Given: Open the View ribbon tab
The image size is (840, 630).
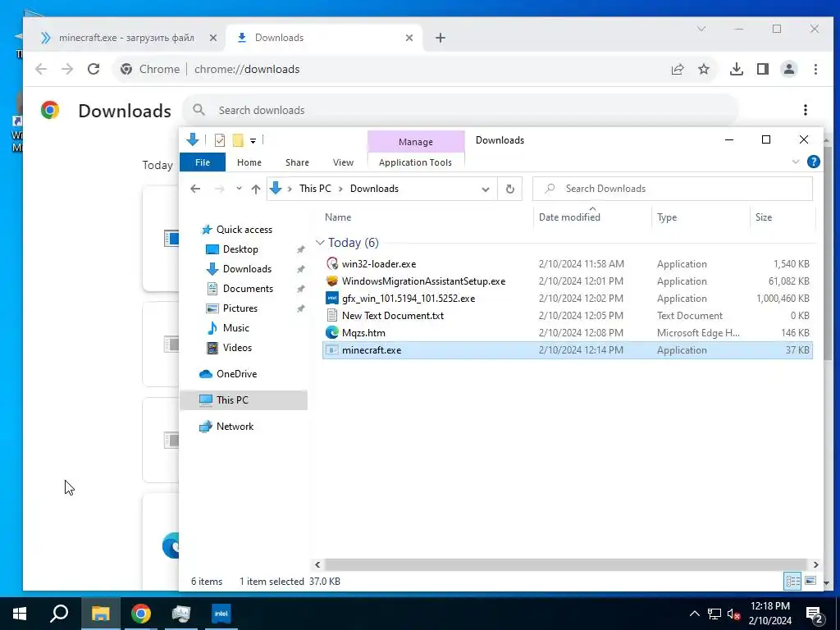Looking at the screenshot, I should (343, 162).
